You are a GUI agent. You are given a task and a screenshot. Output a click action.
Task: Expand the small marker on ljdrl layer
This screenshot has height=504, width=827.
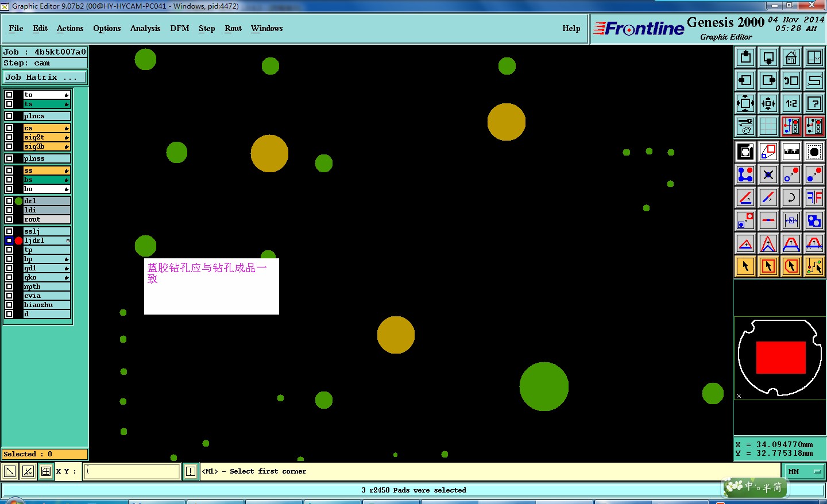(68, 241)
